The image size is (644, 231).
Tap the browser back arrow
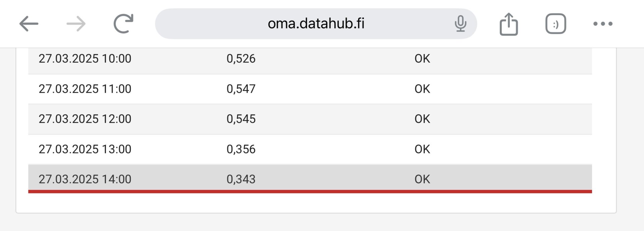coord(29,24)
